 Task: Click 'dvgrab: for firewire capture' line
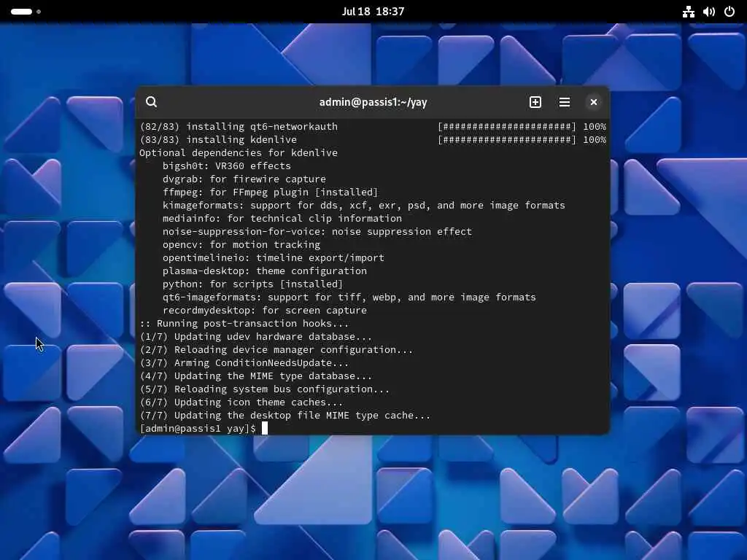click(x=244, y=179)
